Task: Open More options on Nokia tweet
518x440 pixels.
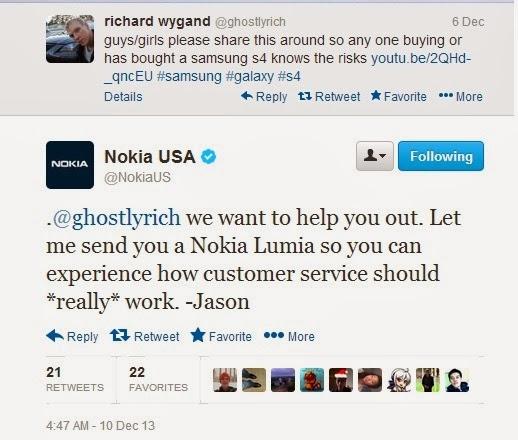Action: pos(289,336)
